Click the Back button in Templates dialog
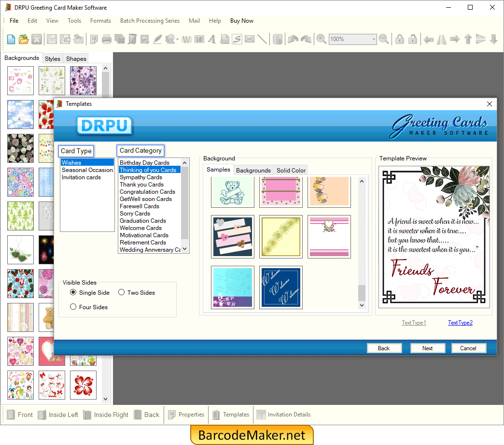Viewport: 504px width, 445px height. tap(384, 348)
